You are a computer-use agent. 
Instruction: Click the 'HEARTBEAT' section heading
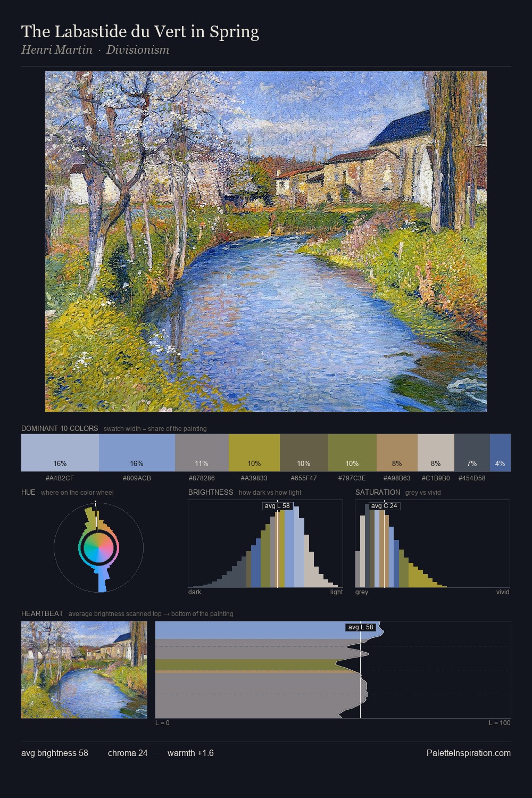click(42, 613)
